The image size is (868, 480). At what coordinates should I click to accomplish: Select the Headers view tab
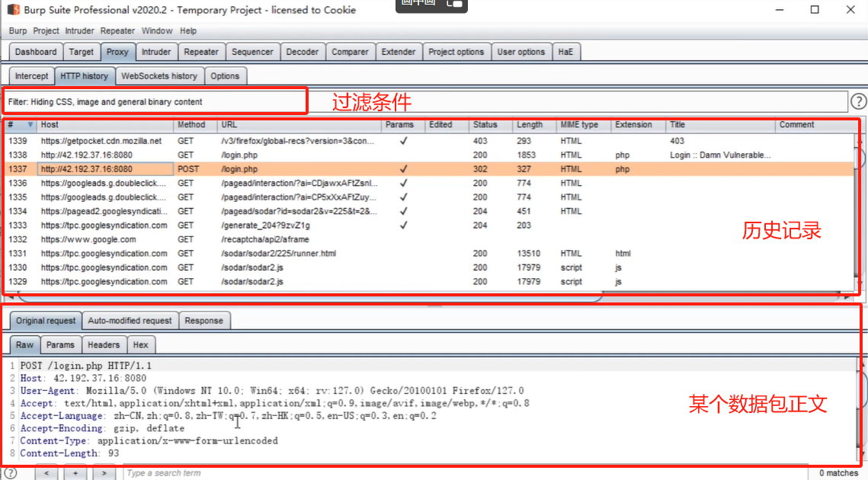tap(104, 345)
